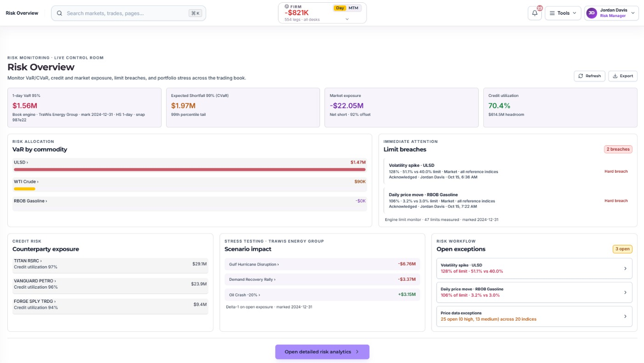Open Demand Recovery Rally scenario
The width and height of the screenshot is (644, 363).
click(322, 279)
